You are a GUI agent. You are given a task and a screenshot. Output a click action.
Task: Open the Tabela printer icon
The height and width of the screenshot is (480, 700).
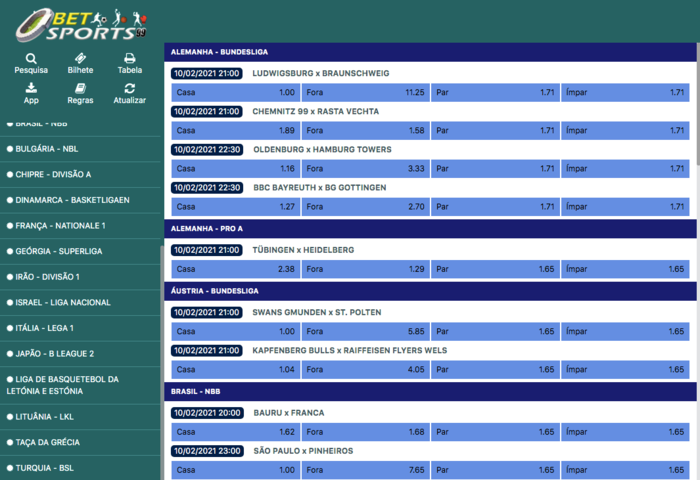coord(129,59)
